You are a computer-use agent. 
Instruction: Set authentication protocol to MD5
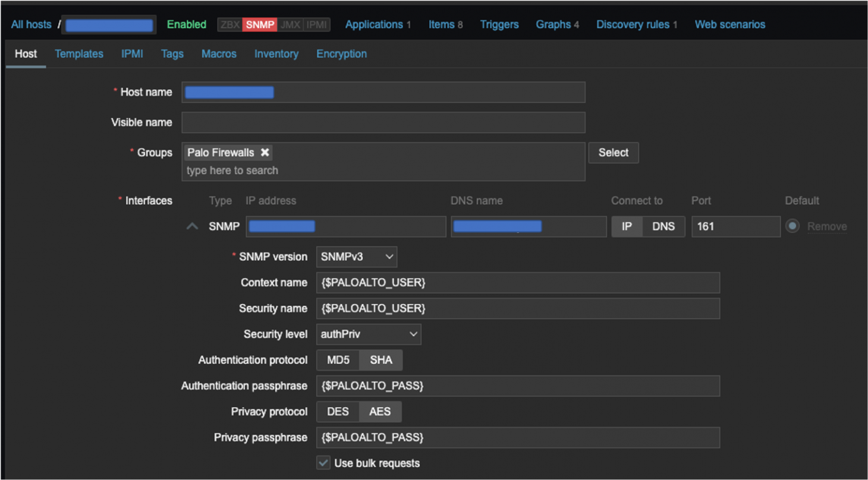pyautogui.click(x=338, y=360)
